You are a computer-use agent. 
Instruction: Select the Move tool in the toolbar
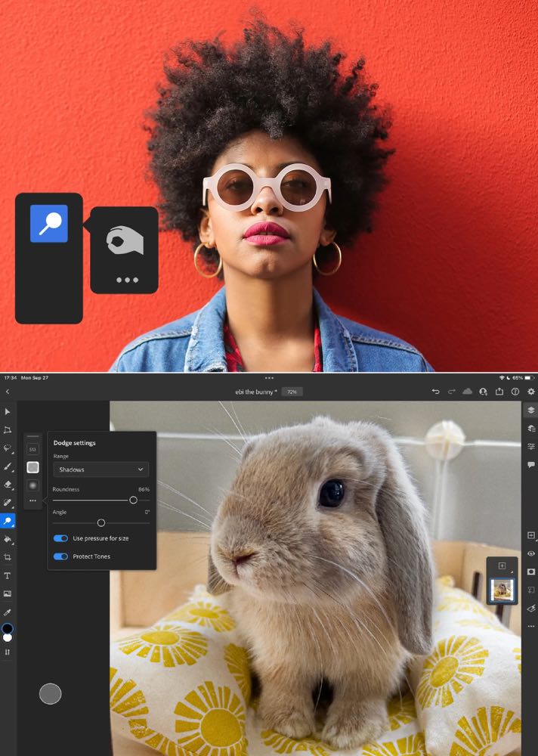coord(8,412)
